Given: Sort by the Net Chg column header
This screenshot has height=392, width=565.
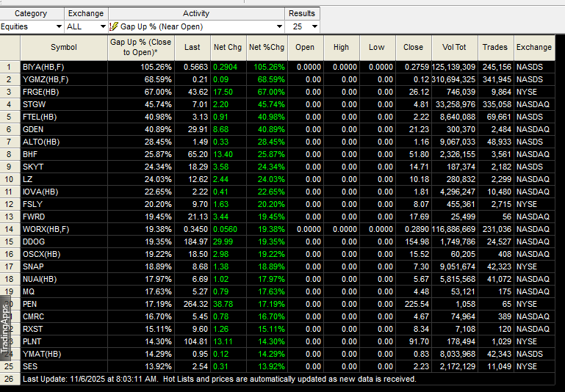Looking at the screenshot, I should (x=228, y=48).
